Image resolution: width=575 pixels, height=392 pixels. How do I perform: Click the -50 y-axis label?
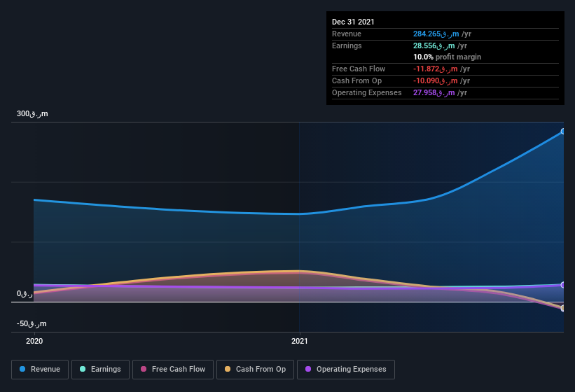tap(32, 323)
